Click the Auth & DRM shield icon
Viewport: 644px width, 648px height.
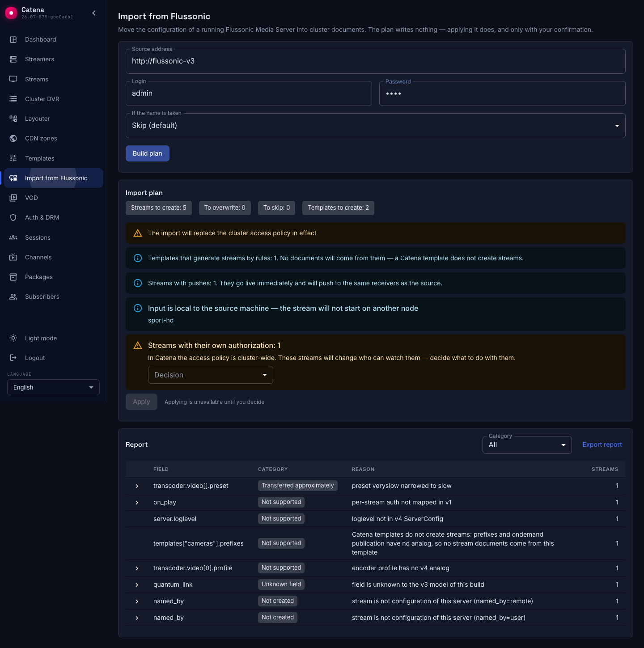coord(13,217)
